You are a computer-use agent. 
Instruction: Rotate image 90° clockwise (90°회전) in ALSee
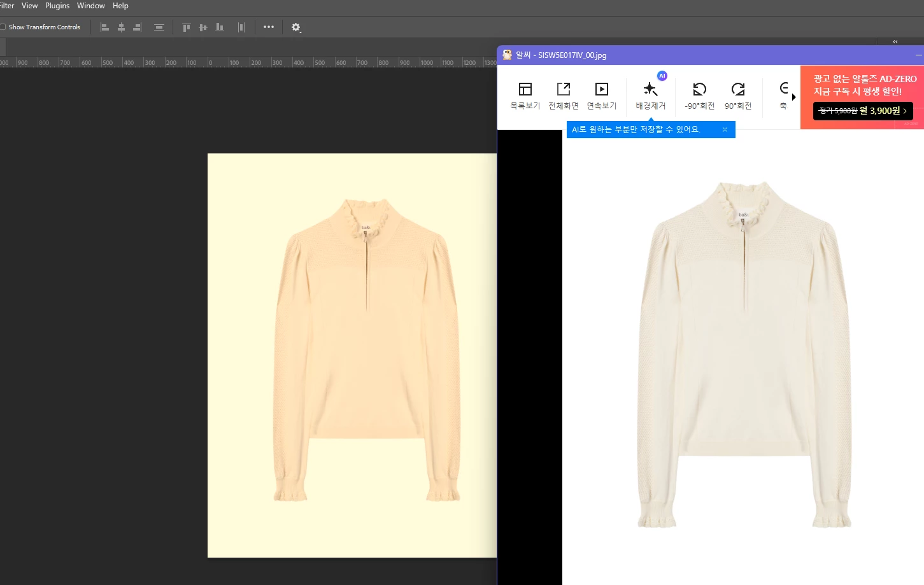click(738, 96)
